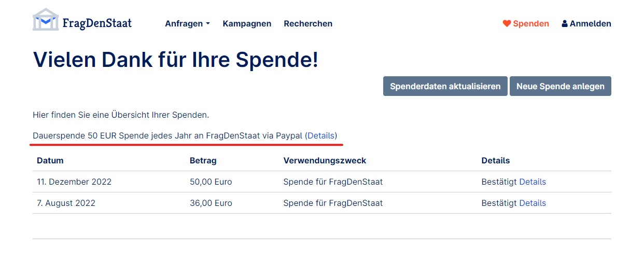The image size is (644, 264).
Task: Select the 36,00 Euro amount cell
Action: [x=211, y=203]
